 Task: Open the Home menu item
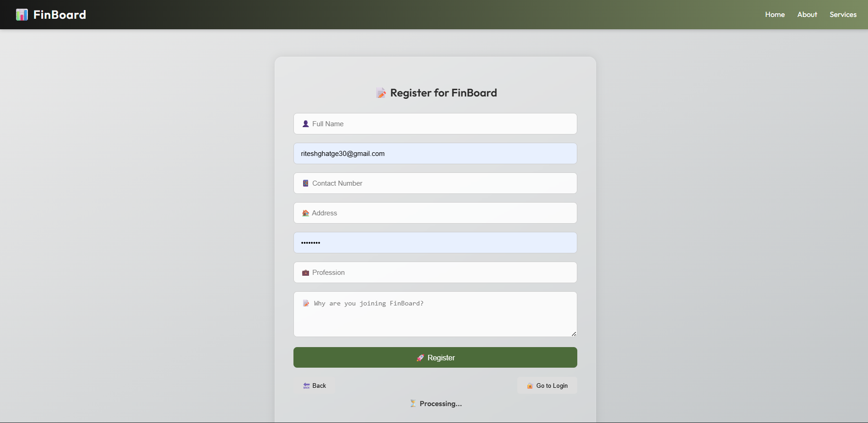pos(775,15)
